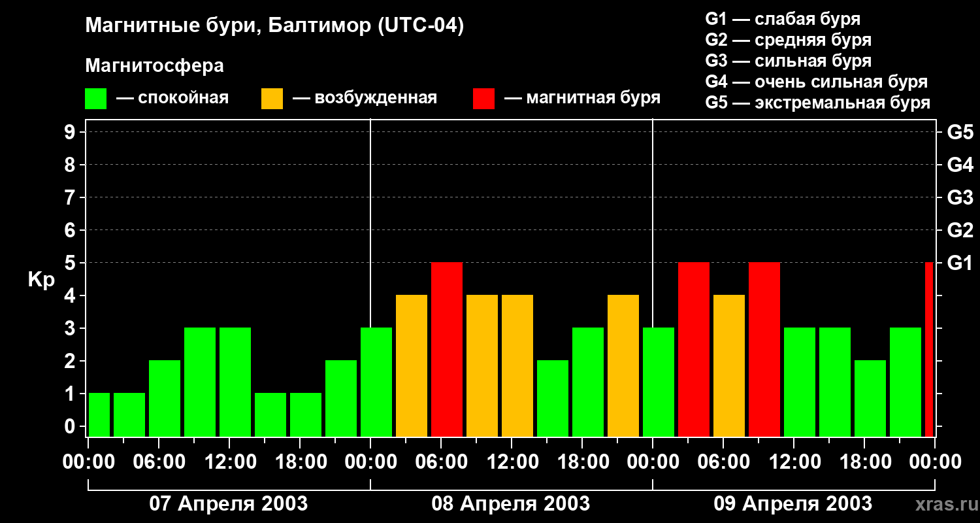Click the 12:00 time label under 07 April
The image size is (980, 523).
click(229, 462)
